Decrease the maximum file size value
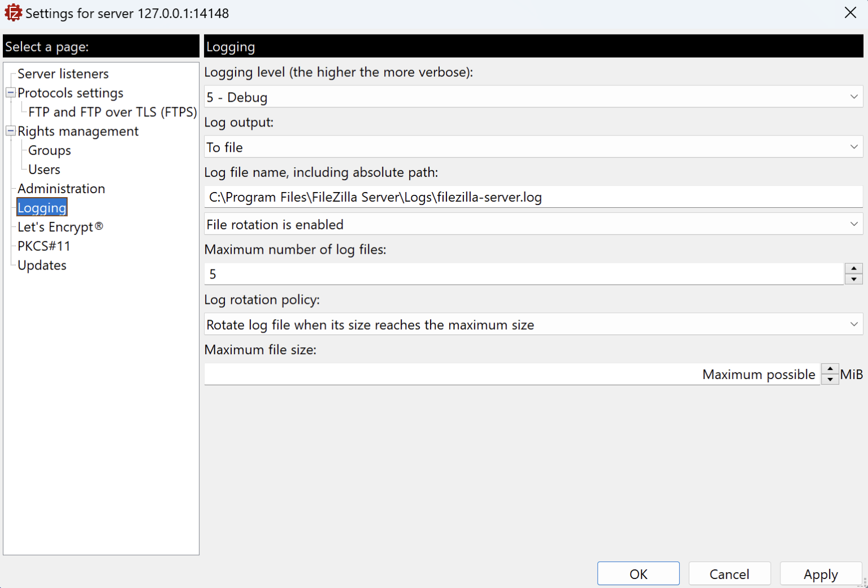The height and width of the screenshot is (588, 868). [830, 379]
